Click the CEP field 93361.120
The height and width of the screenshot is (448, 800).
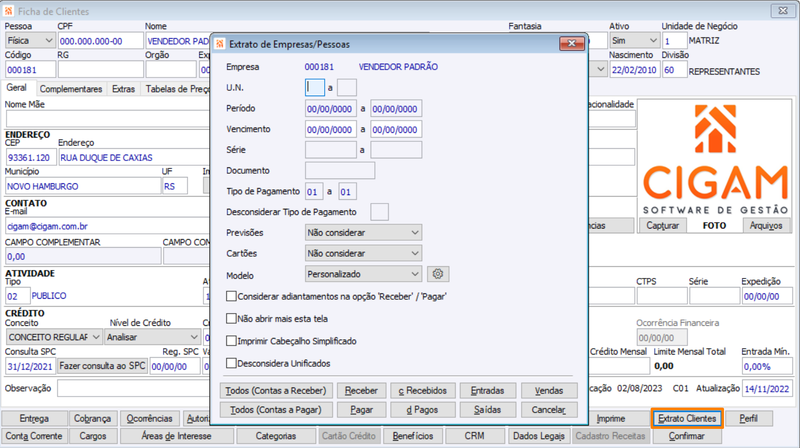pyautogui.click(x=31, y=158)
